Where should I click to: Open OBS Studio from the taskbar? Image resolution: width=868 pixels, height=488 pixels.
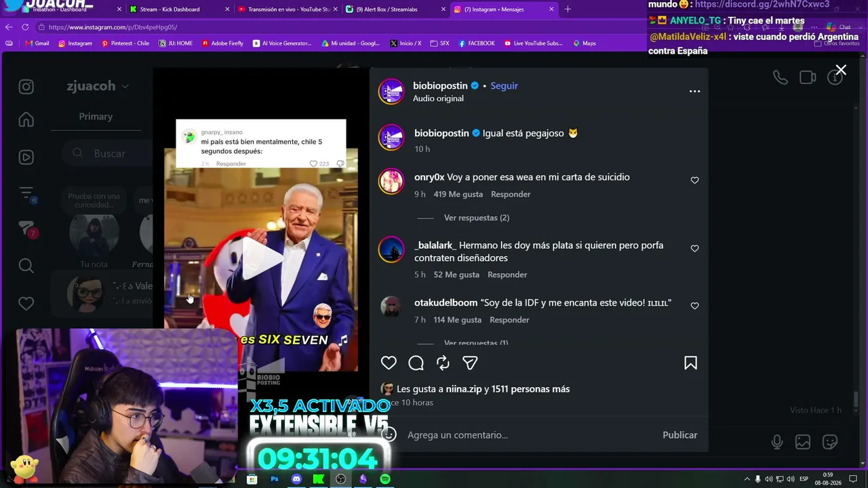(340, 479)
